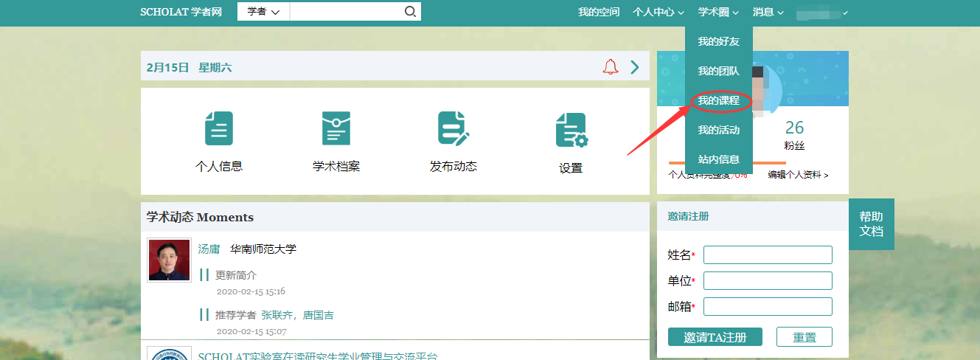Select 我的课程 from the dropdown menu

click(x=718, y=100)
